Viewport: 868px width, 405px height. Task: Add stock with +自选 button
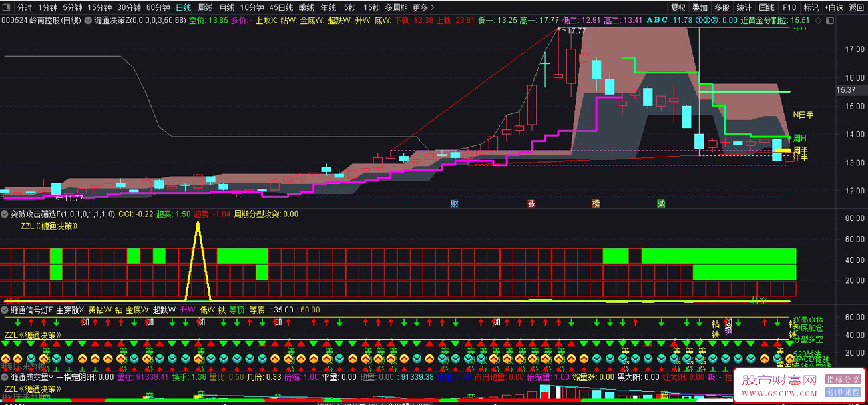pyautogui.click(x=834, y=8)
